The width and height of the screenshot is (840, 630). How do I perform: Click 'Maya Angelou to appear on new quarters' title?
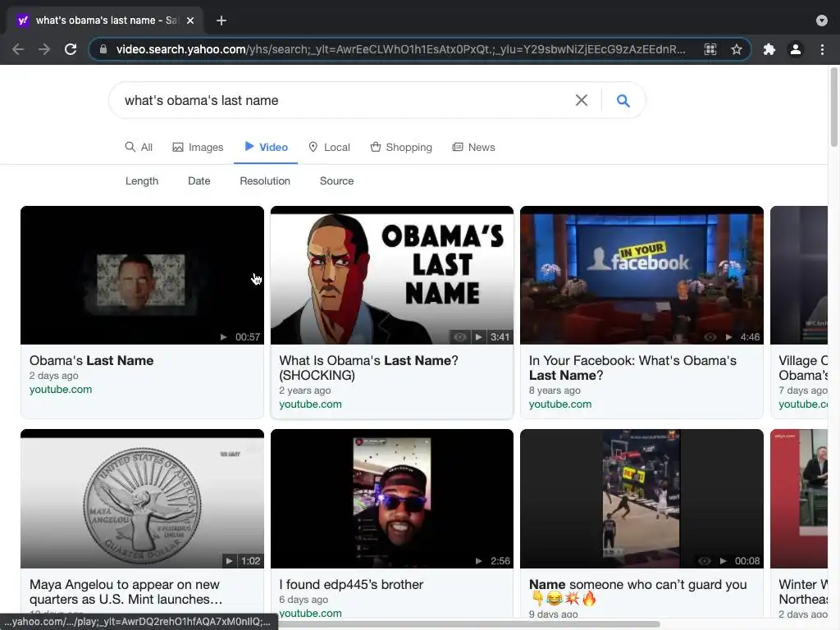(x=126, y=591)
